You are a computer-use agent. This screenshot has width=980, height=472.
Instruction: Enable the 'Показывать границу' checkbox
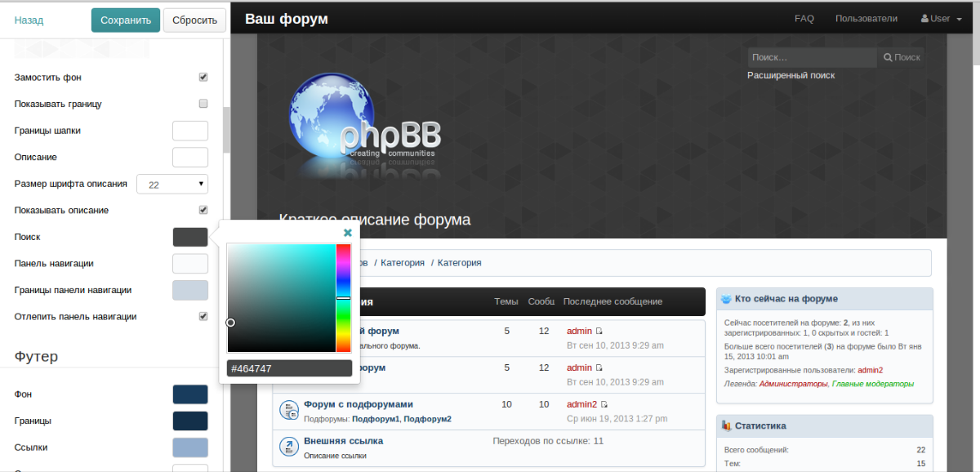(203, 104)
